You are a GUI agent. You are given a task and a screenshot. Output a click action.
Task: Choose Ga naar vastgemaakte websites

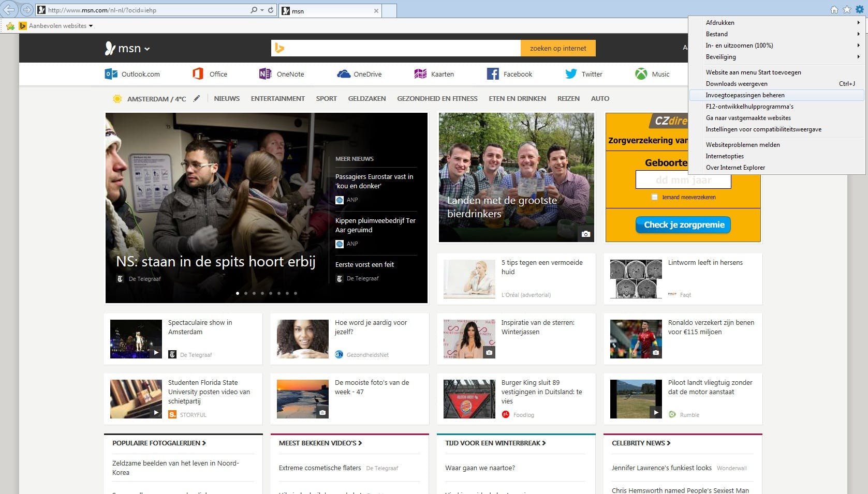click(777, 118)
